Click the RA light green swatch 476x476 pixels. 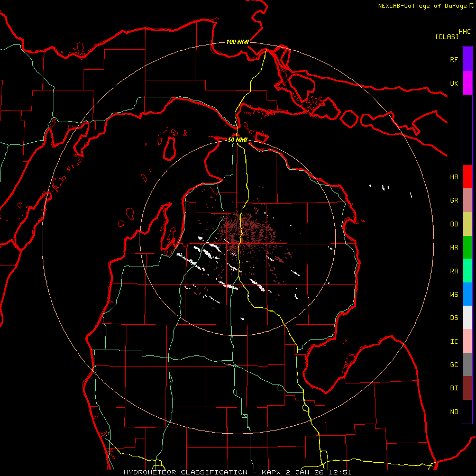pyautogui.click(x=467, y=271)
